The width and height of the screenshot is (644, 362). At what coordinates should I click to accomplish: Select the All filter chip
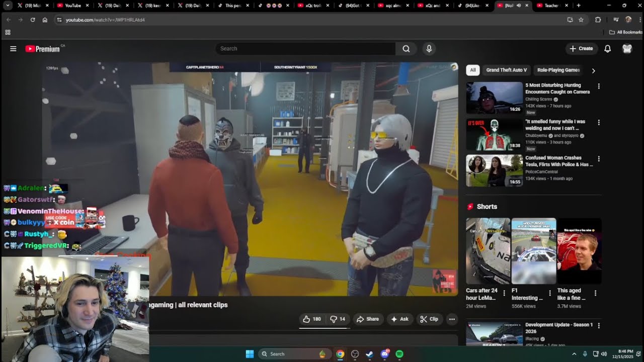tap(473, 70)
